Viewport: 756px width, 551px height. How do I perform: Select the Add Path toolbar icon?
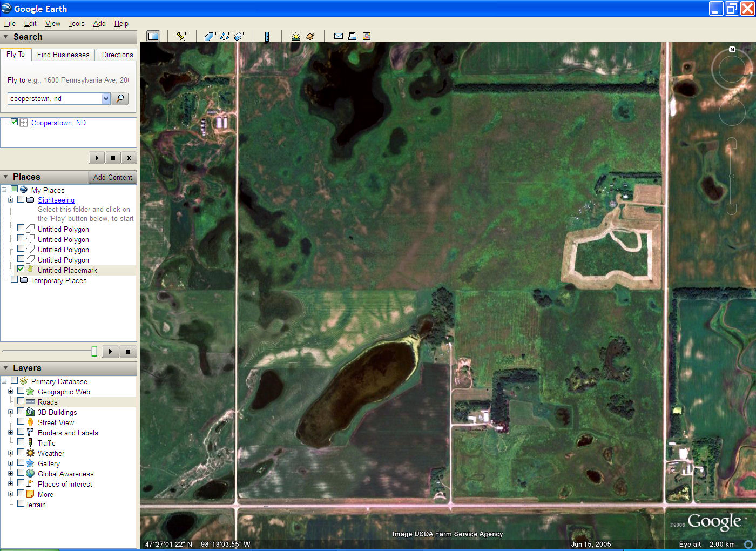pos(225,36)
